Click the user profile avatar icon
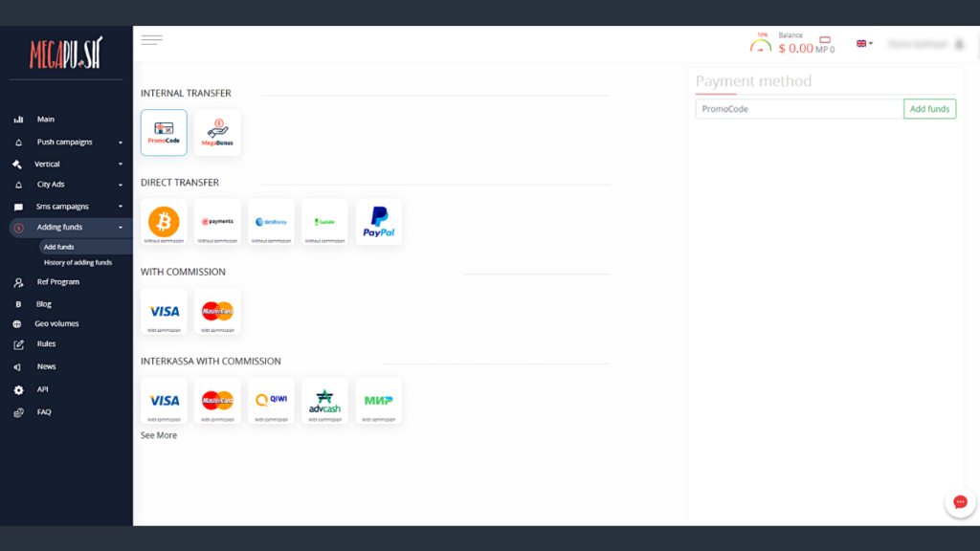Viewport: 980px width, 551px height. tap(959, 44)
